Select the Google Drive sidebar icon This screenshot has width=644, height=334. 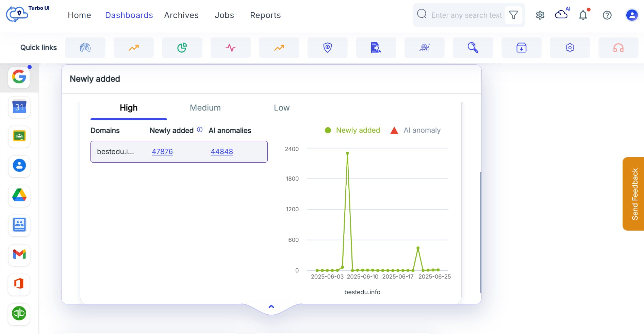click(19, 196)
